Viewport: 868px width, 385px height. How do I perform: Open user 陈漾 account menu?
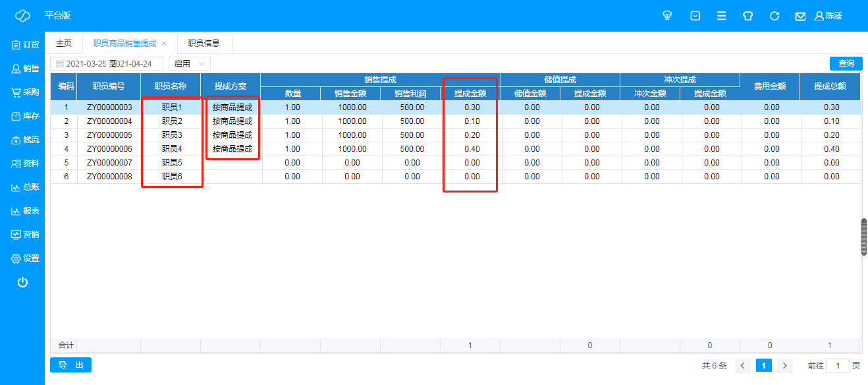tap(828, 16)
